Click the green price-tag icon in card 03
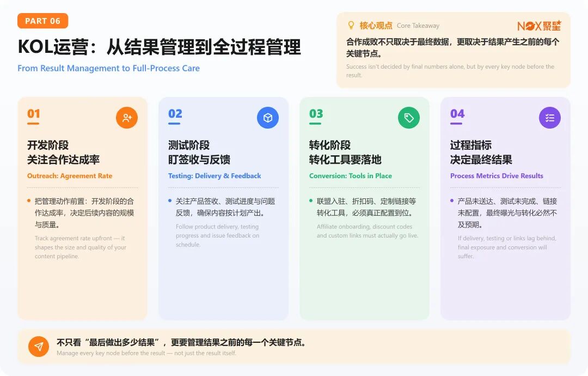Viewport: 588px width, 376px height. click(409, 118)
